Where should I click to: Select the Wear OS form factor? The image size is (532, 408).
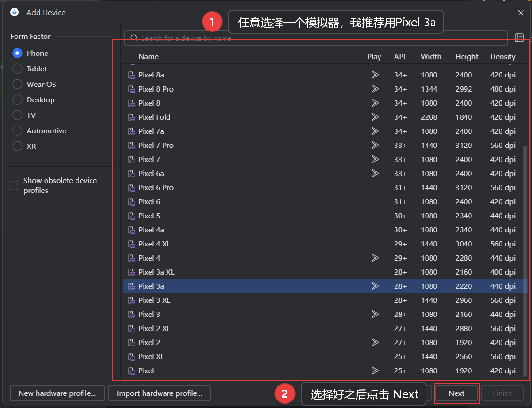[x=17, y=84]
